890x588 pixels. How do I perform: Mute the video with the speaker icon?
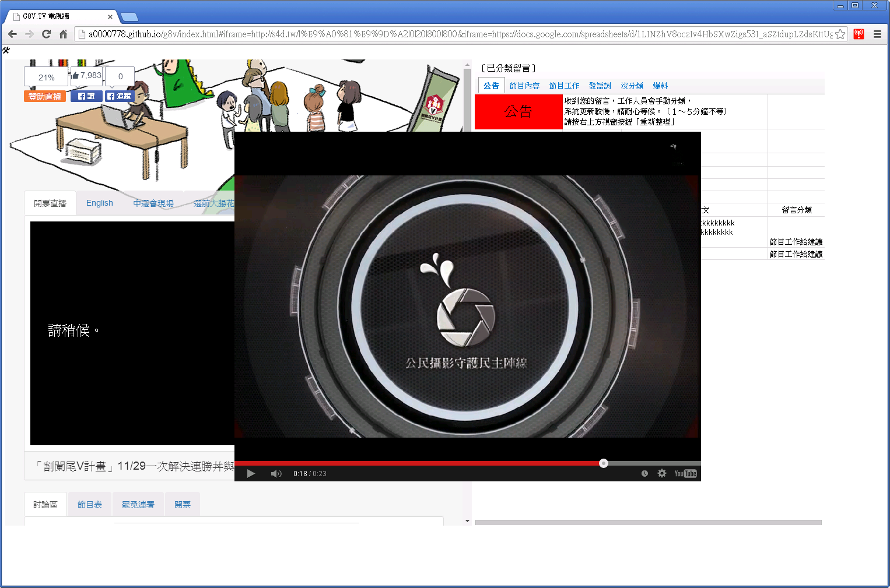coord(276,473)
